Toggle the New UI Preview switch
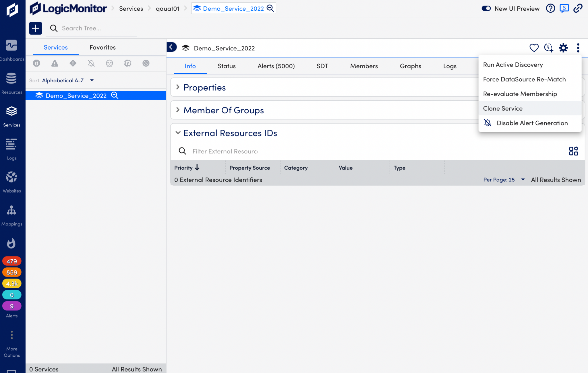Viewport: 588px width, 373px height. (486, 8)
